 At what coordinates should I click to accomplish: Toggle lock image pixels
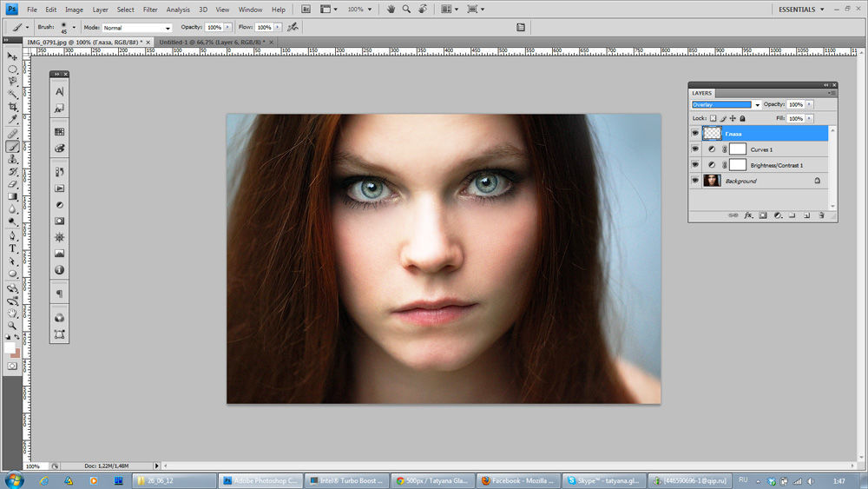point(723,118)
